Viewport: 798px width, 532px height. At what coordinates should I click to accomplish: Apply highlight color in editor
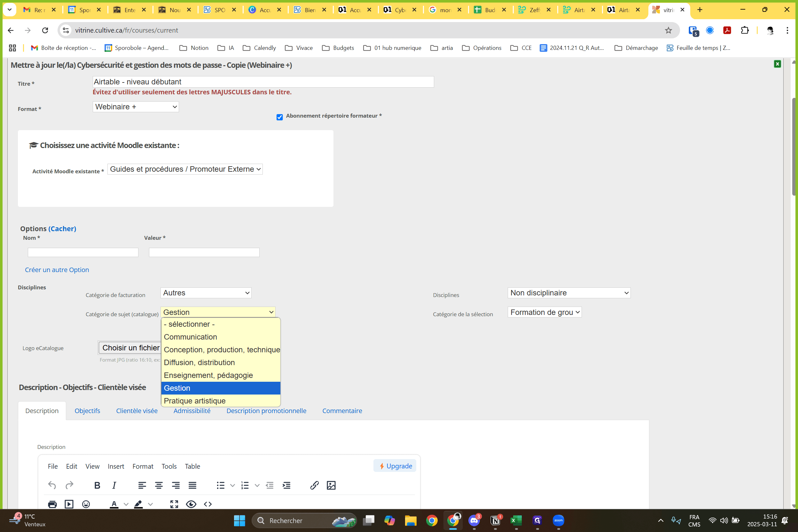[x=138, y=504]
